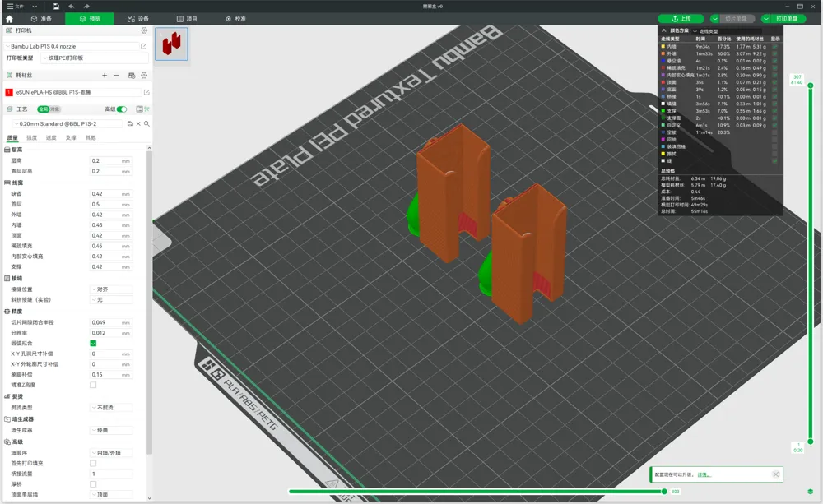
Task: Uncheck the arc fitting (圆弧拟合) checkbox
Action: pyautogui.click(x=93, y=344)
